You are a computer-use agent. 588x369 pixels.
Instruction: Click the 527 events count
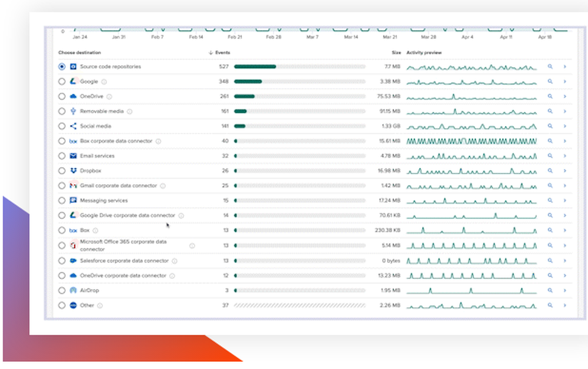[x=224, y=67]
